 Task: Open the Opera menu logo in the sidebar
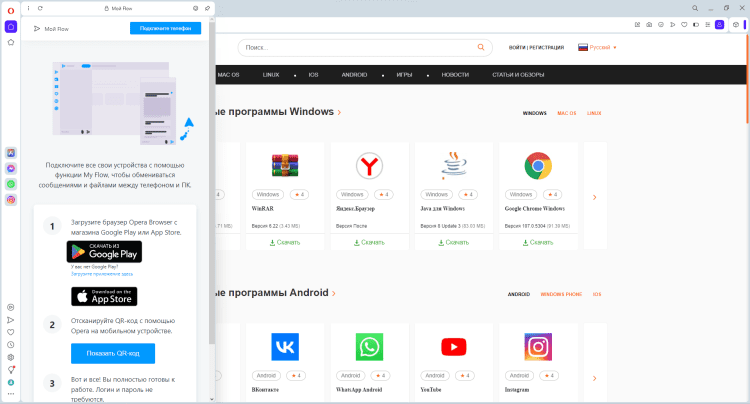(x=11, y=11)
